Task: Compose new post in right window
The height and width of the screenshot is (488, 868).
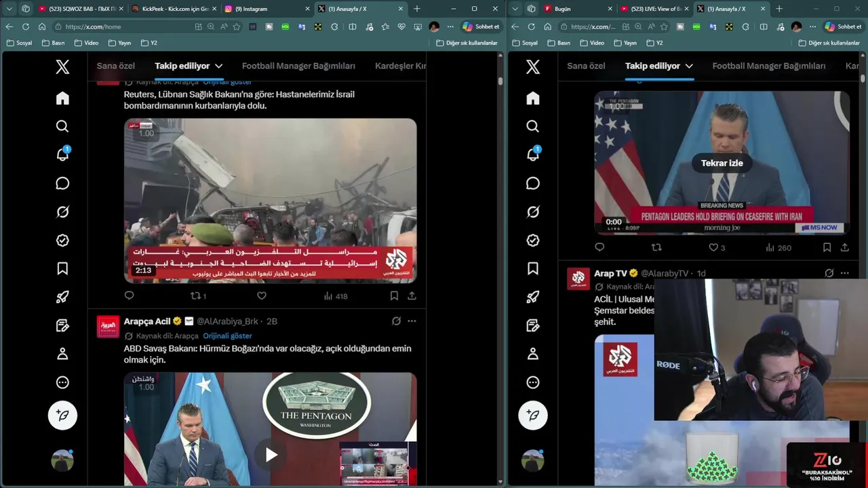Action: (533, 415)
